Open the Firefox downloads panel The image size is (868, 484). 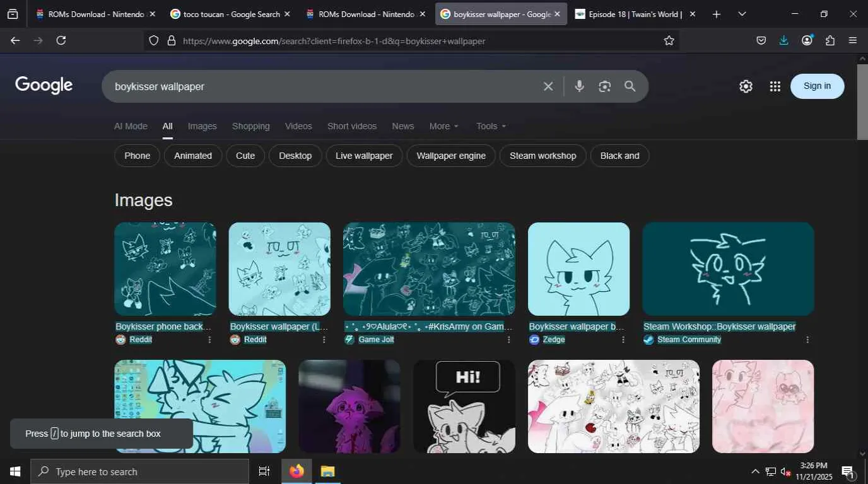pos(784,40)
